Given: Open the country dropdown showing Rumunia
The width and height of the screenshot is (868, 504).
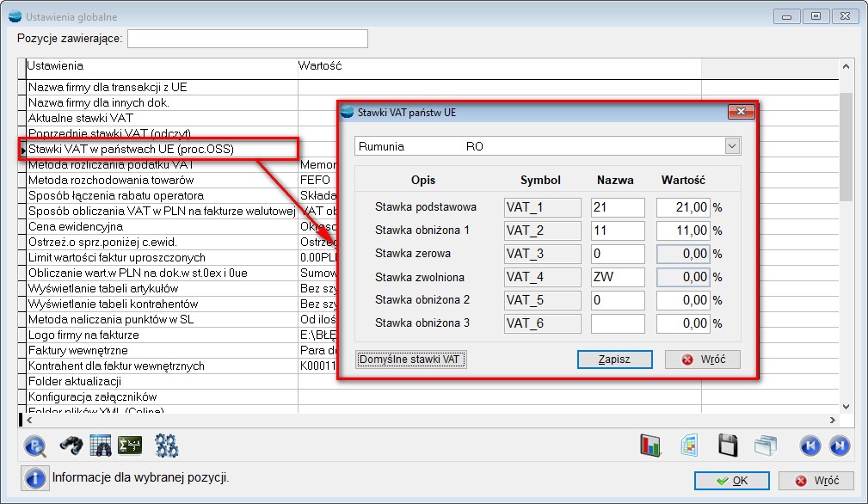Looking at the screenshot, I should pyautogui.click(x=731, y=146).
